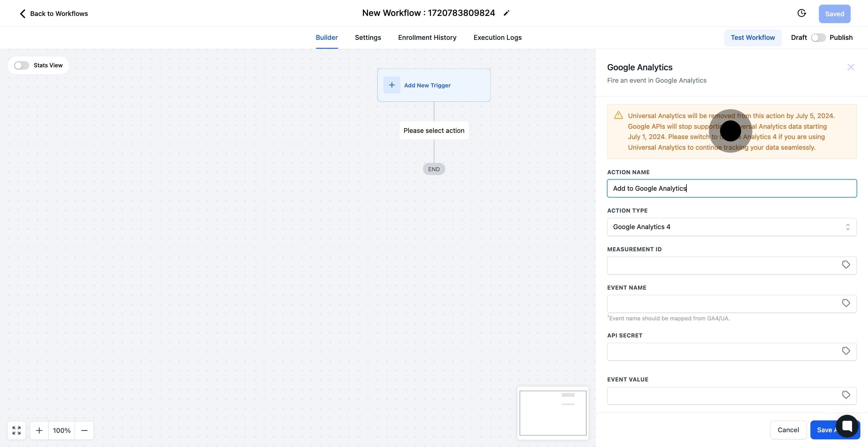The height and width of the screenshot is (447, 868).
Task: Click the Cancel button
Action: (x=788, y=430)
